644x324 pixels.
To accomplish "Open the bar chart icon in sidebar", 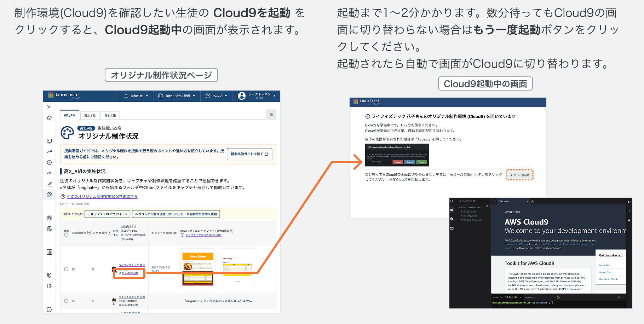I will [49, 252].
